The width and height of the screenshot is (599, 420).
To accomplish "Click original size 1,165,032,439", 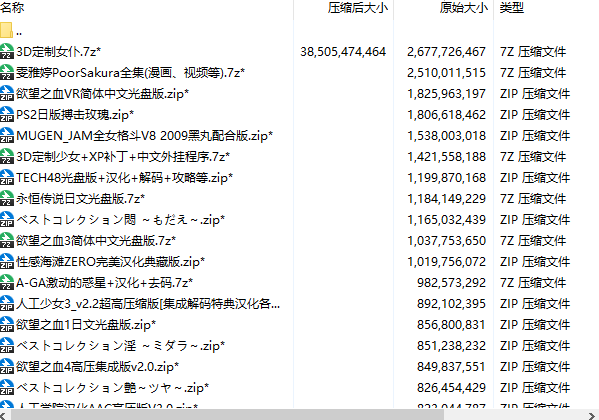I will [x=446, y=220].
